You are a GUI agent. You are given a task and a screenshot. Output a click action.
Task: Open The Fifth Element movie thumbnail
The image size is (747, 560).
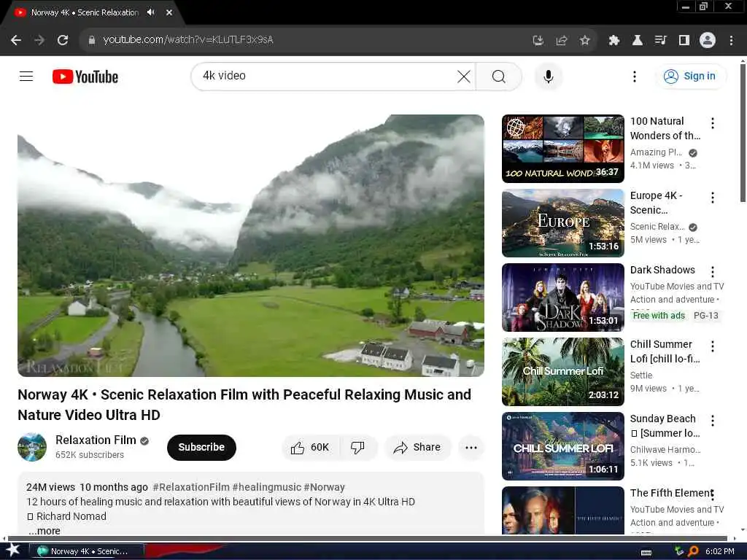[x=562, y=510]
